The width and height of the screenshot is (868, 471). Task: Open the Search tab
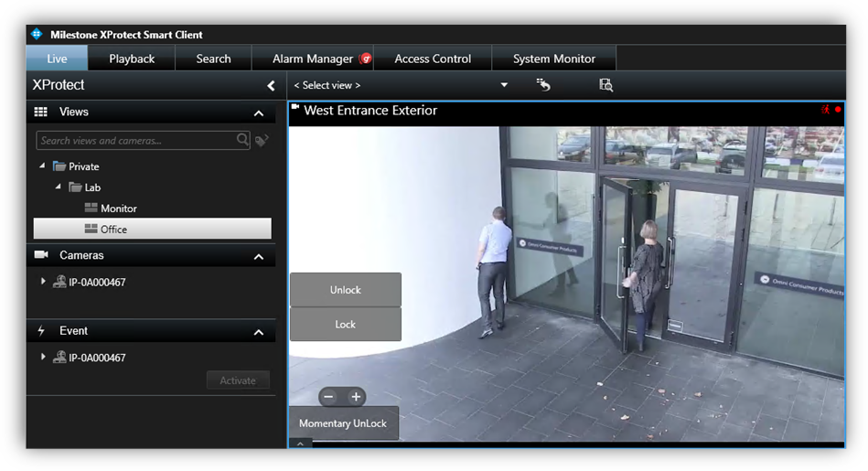point(213,59)
